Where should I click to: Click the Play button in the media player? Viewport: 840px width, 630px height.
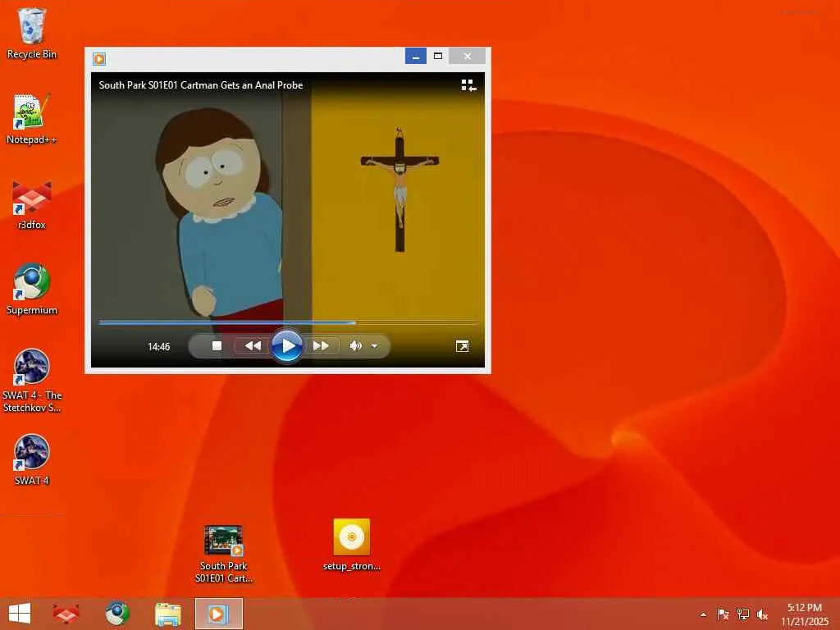pyautogui.click(x=287, y=345)
